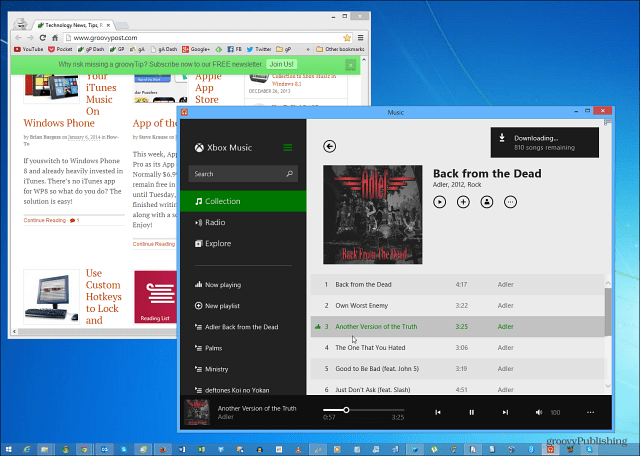640x456 pixels.
Task: Open the deftones Koi no Yokan playlist
Action: pos(232,390)
